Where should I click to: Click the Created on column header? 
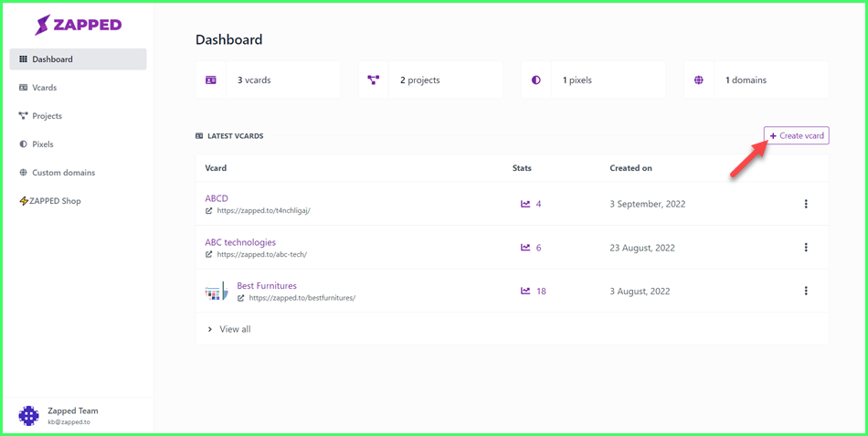point(631,168)
